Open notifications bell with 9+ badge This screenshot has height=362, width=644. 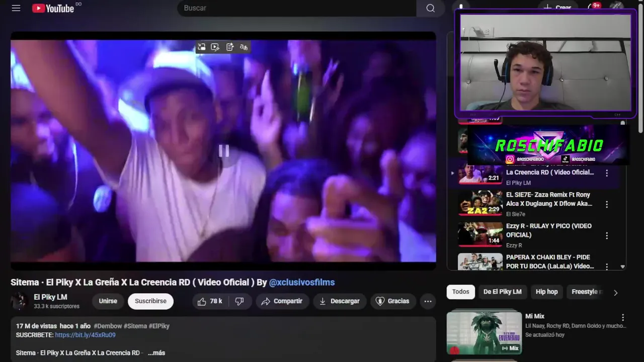pos(594,7)
